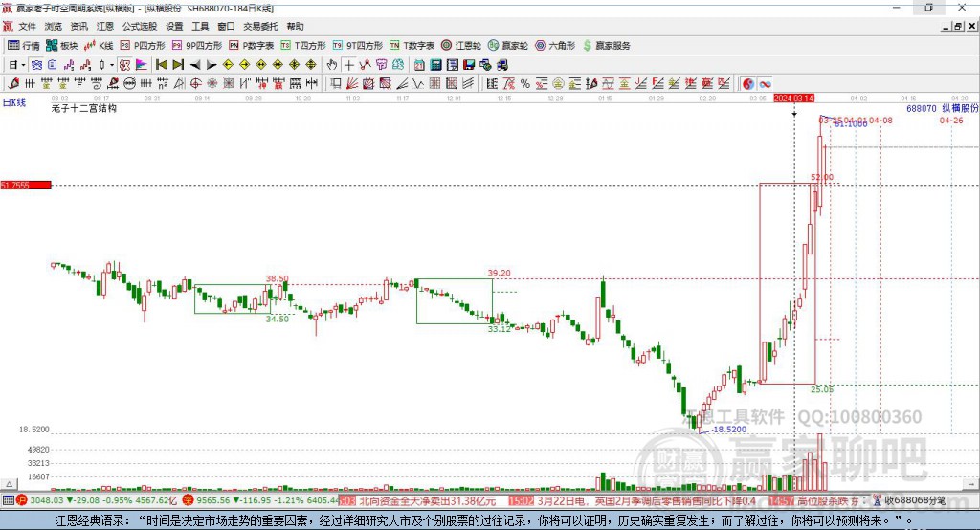The height and width of the screenshot is (530, 980).
Task: Restore the inner document window
Action: (958, 26)
